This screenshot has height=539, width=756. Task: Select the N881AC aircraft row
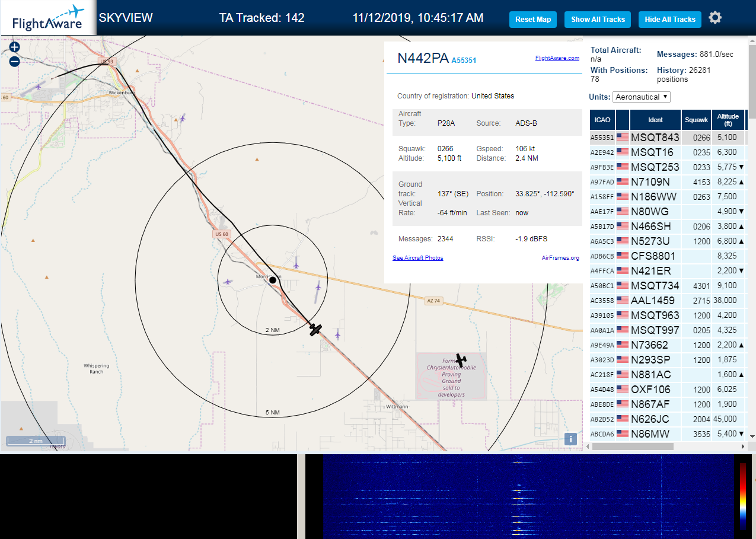point(667,375)
